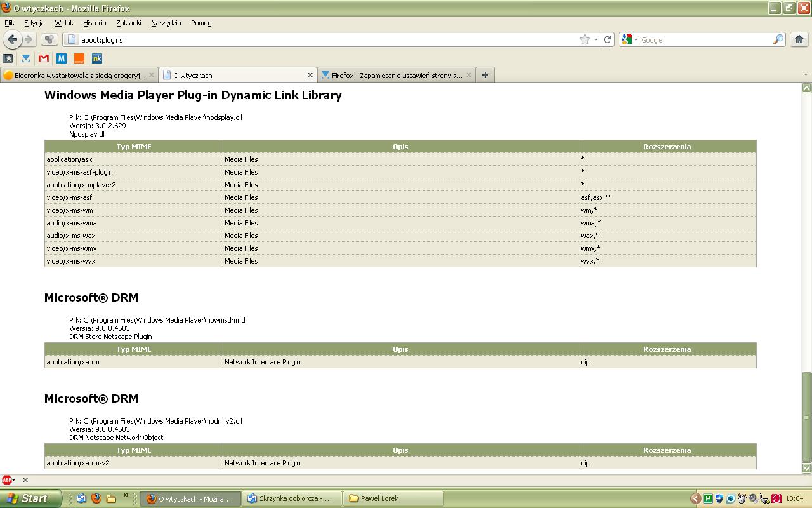Open the Orange bookmark icon
Viewport: 812px width, 508px height.
79,58
